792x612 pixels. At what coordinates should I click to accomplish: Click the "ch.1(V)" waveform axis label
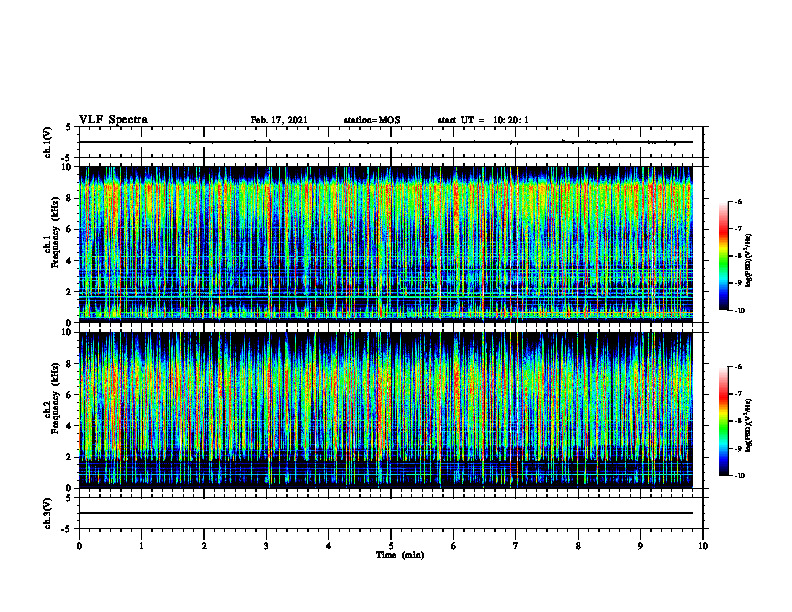pos(48,142)
